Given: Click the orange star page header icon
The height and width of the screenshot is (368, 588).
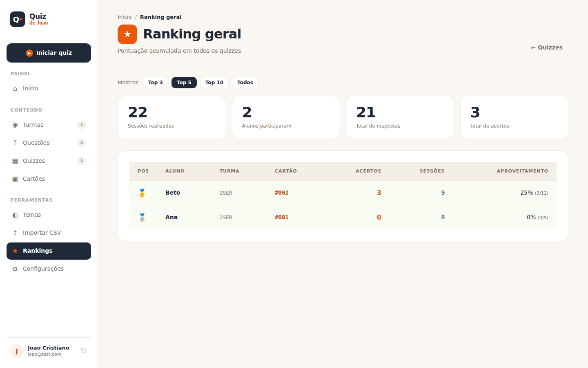Looking at the screenshot, I should point(127,34).
